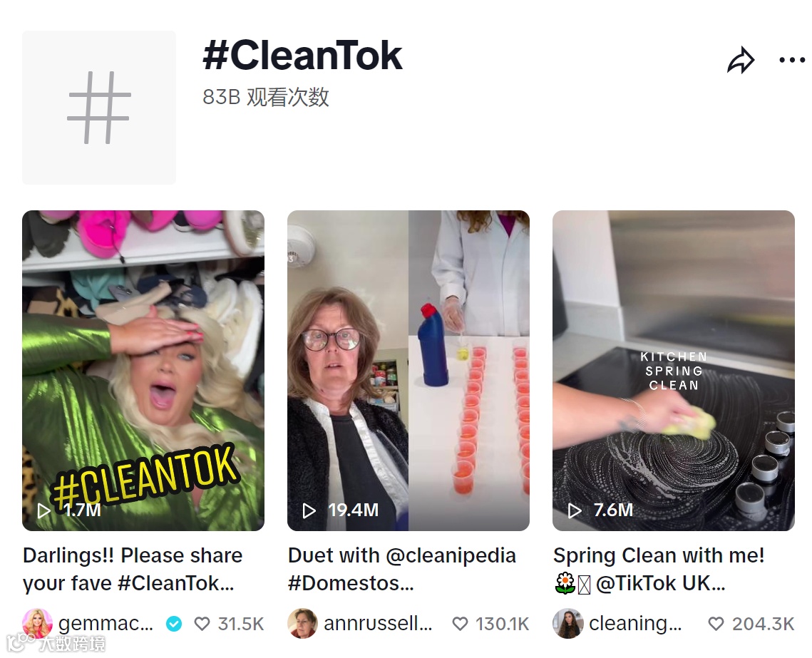The image size is (812, 658).
Task: Open the three-dot more options menu
Action: click(792, 60)
